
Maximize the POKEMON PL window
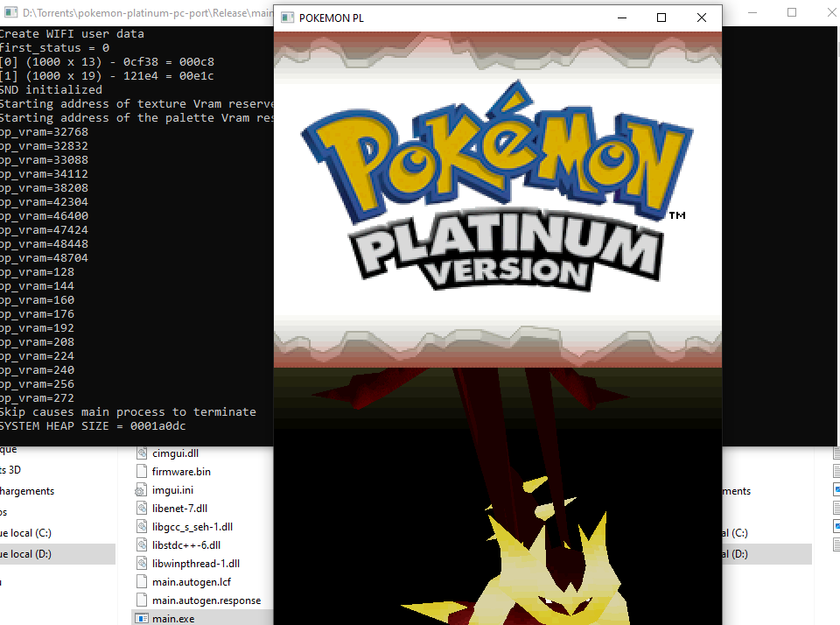click(x=661, y=18)
